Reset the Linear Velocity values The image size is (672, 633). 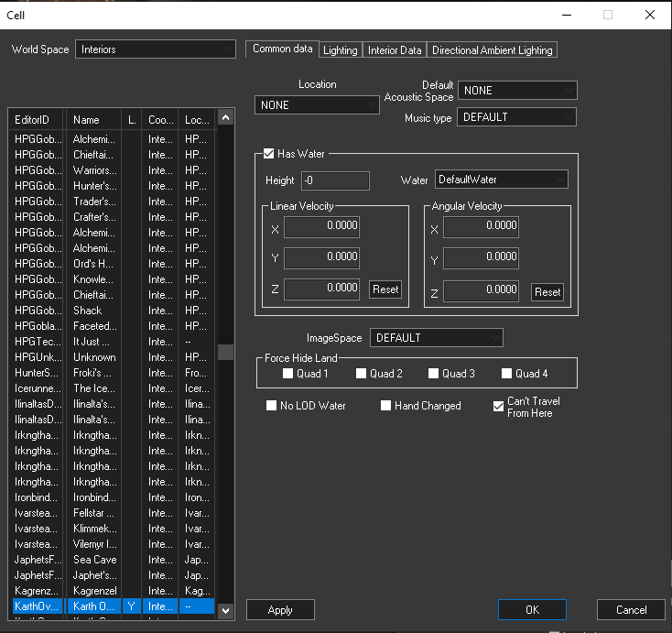385,289
